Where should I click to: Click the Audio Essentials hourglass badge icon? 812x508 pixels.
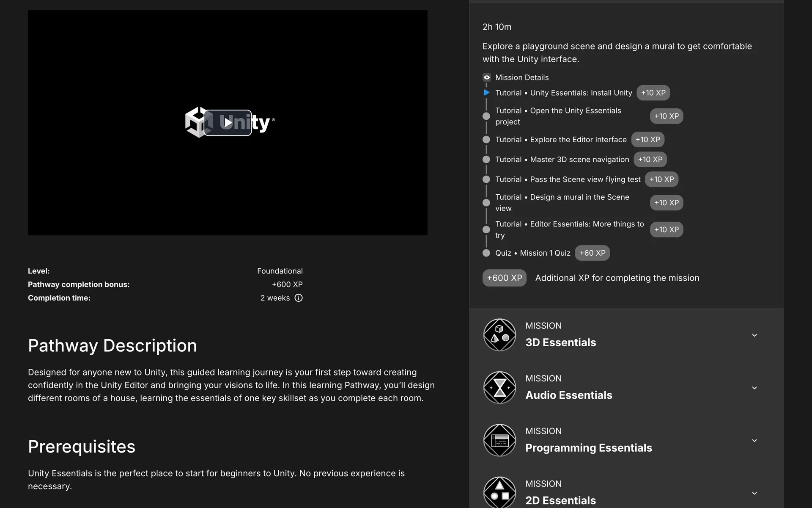tap(499, 387)
